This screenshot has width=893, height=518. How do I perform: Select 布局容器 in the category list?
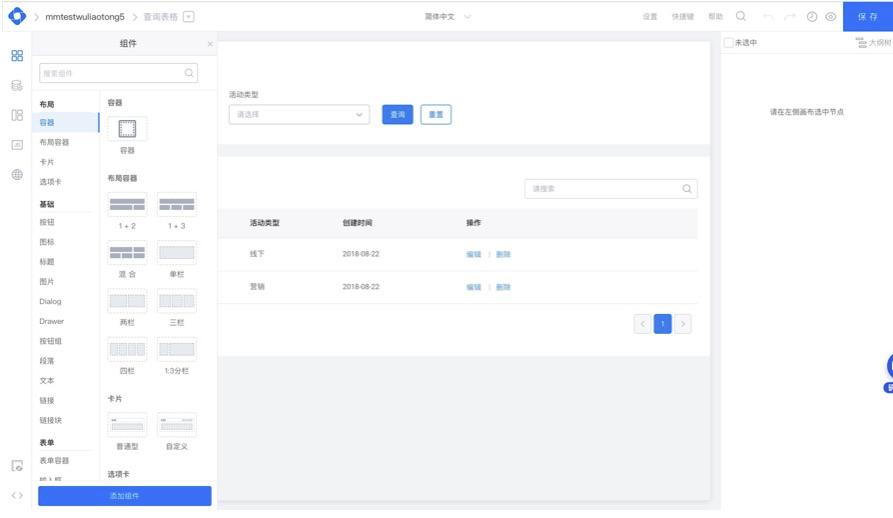click(x=54, y=142)
